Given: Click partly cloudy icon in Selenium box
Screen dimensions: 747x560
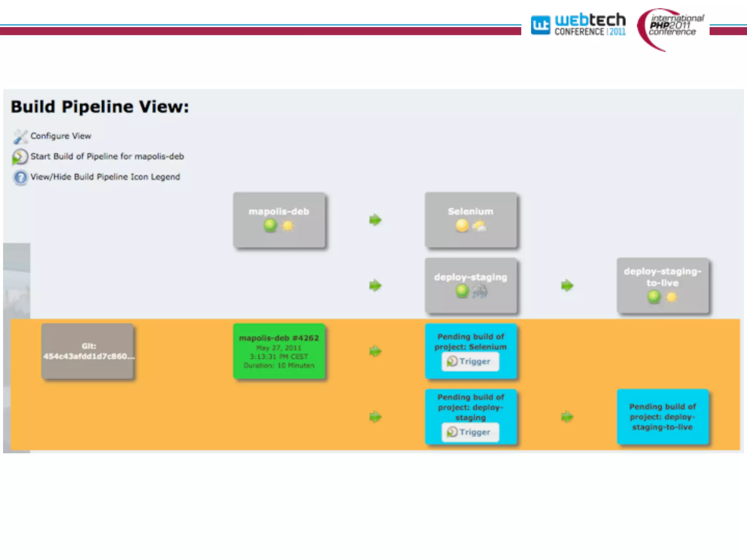Looking at the screenshot, I should click(x=479, y=226).
